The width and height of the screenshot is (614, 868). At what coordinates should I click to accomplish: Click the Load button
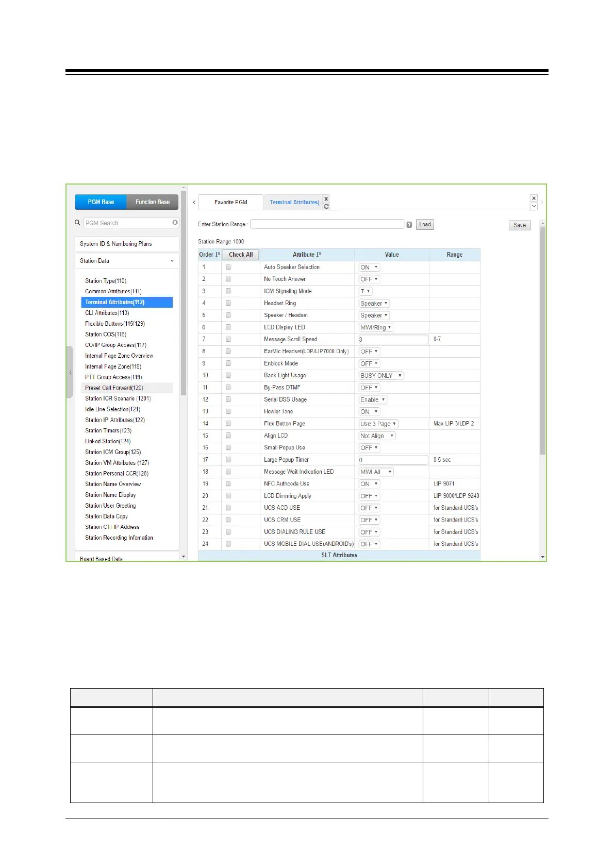click(425, 224)
